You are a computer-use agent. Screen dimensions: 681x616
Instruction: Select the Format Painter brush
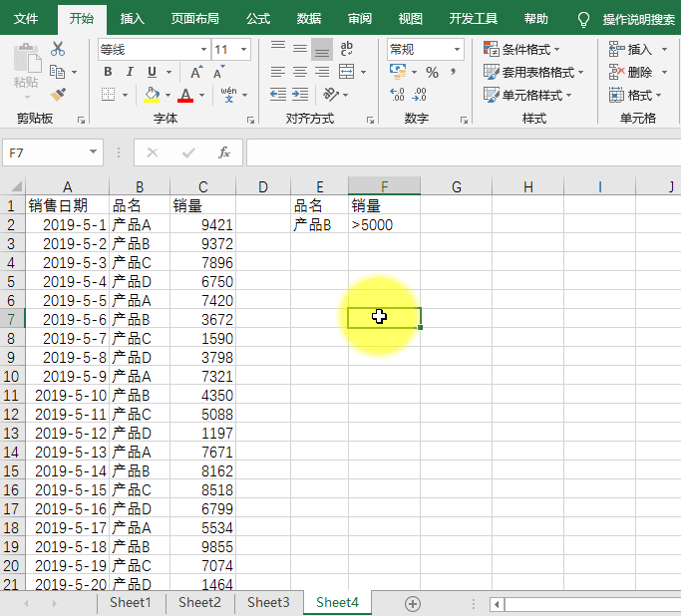[x=57, y=95]
